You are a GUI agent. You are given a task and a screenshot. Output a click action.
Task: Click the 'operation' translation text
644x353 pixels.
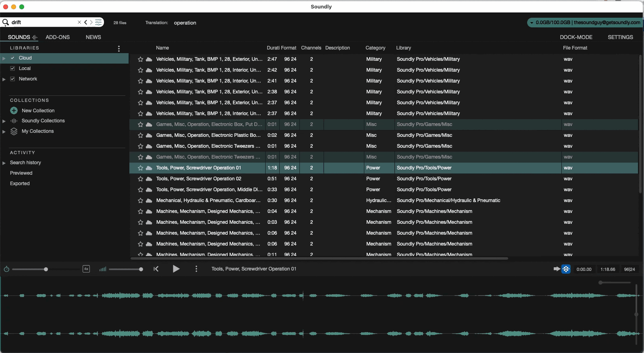185,23
